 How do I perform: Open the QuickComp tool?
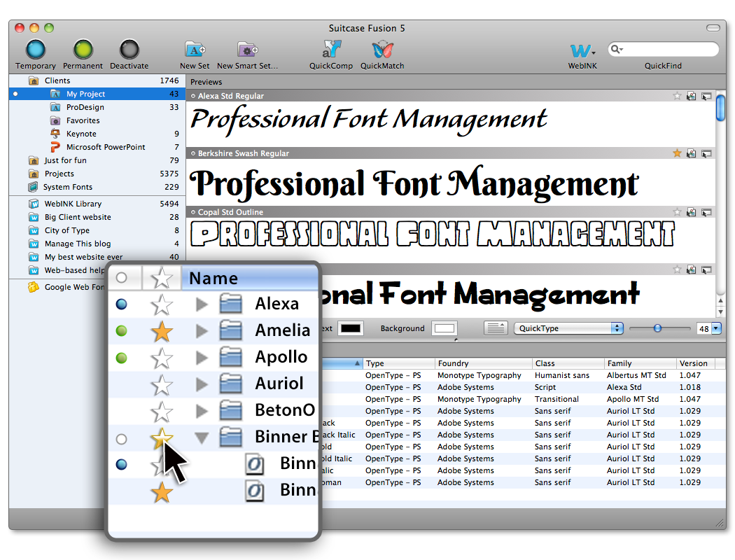(331, 50)
